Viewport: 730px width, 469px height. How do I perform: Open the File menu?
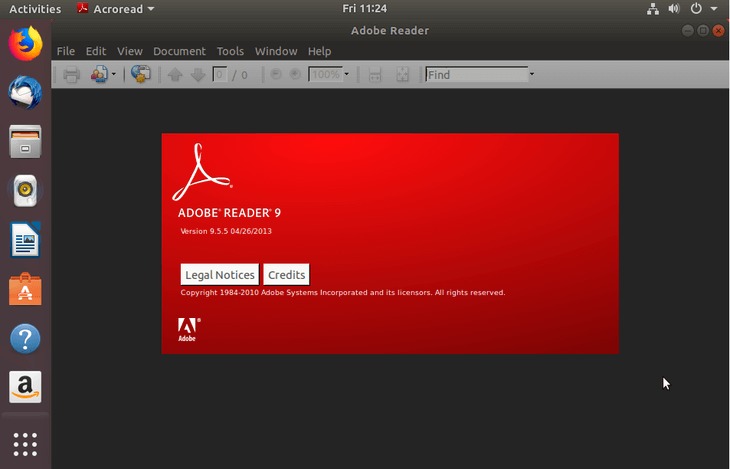(x=66, y=51)
